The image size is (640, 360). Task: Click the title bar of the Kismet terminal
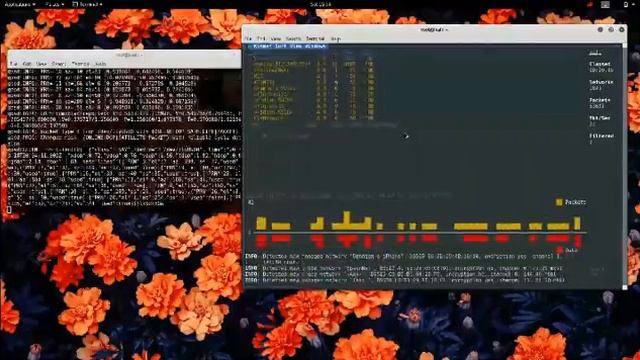point(433,30)
